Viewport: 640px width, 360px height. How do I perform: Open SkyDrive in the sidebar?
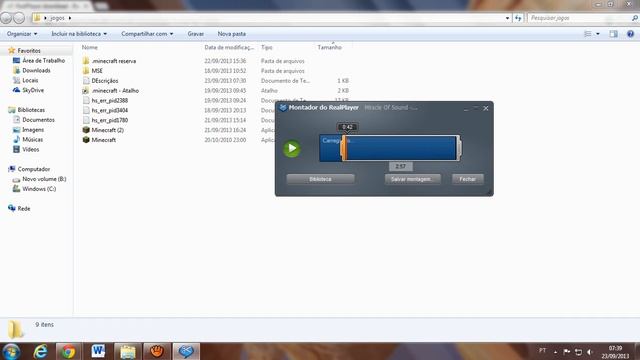pos(33,90)
